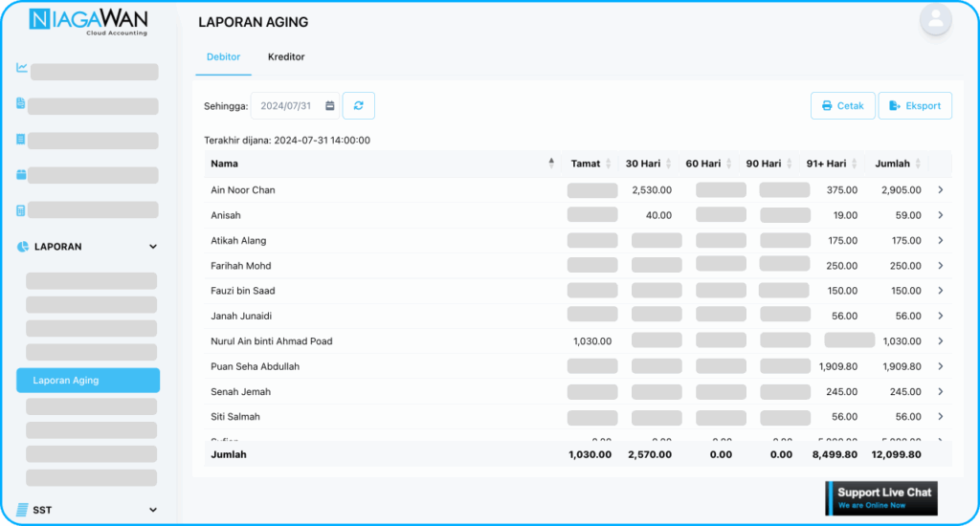Screen dimensions: 980x526
Task: Click the line chart sidebar icon
Action: coord(22,67)
